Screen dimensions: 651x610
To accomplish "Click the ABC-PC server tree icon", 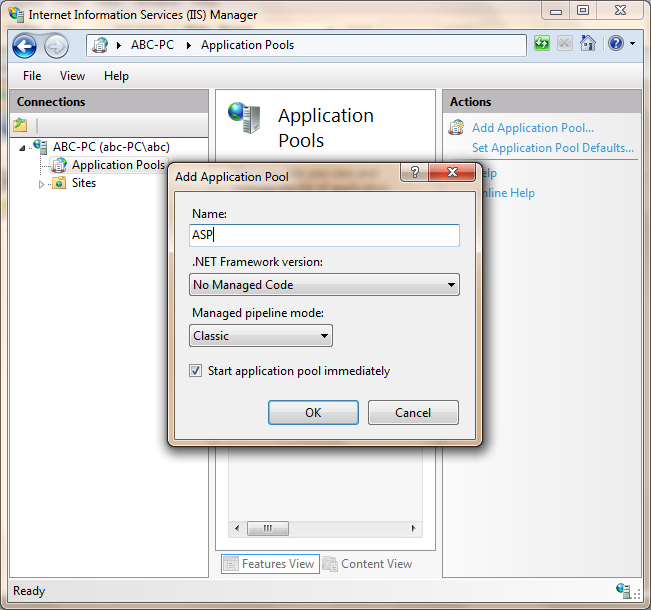I will [x=40, y=147].
